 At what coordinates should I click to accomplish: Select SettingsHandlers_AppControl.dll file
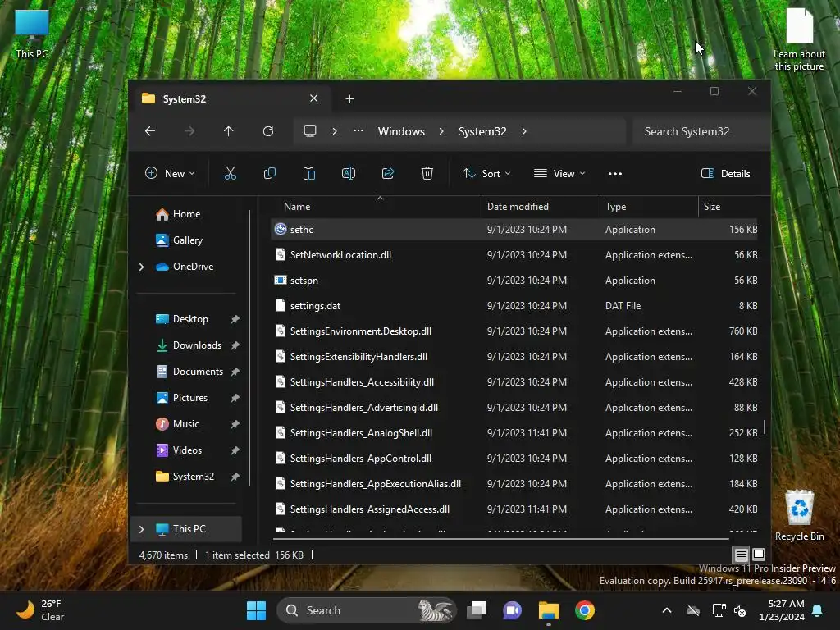coord(514,459)
